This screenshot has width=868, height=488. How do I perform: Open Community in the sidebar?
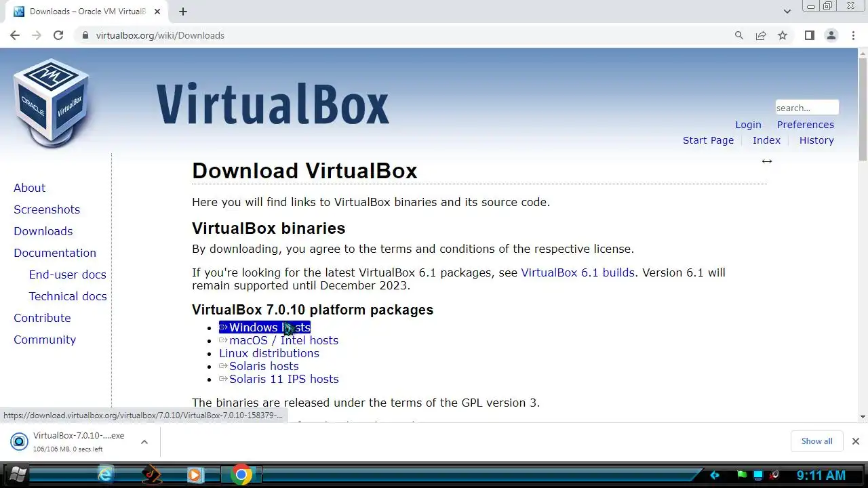coord(45,340)
